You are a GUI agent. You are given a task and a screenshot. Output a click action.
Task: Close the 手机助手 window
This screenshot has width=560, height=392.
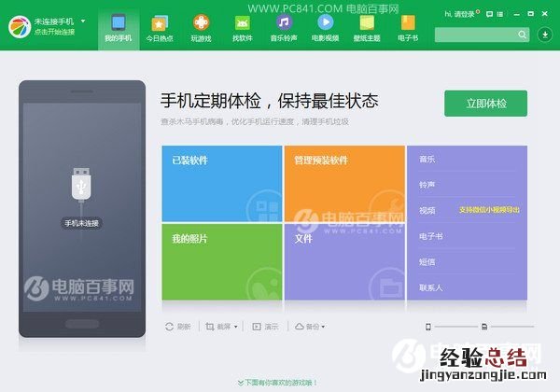(x=545, y=14)
